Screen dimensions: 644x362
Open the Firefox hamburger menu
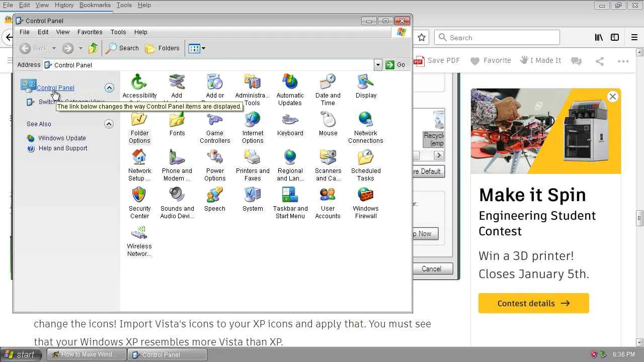pos(634,37)
